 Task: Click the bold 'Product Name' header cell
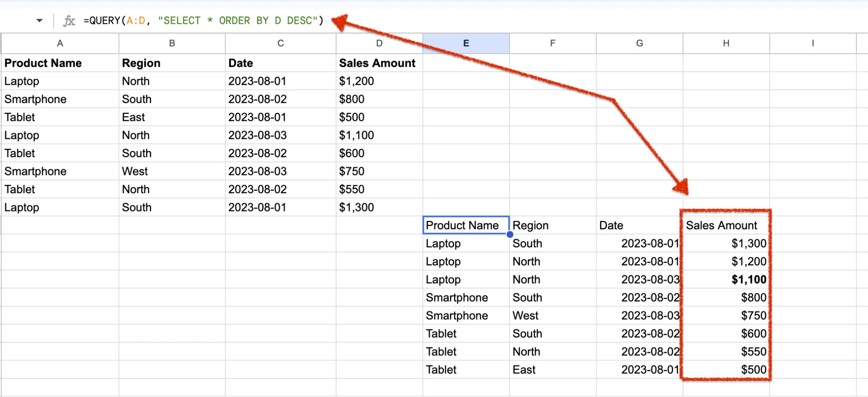click(60, 63)
